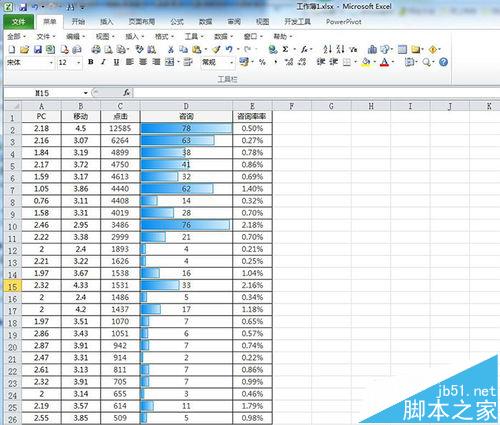The width and height of the screenshot is (500, 425).
Task: Sort descending Z to A
Action: tap(340, 50)
